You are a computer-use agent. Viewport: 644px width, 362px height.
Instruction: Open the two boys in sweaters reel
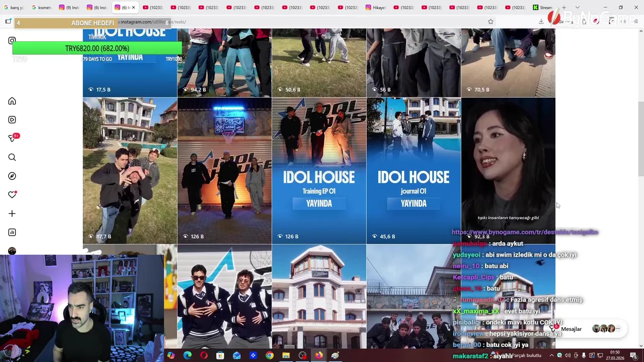click(x=224, y=297)
